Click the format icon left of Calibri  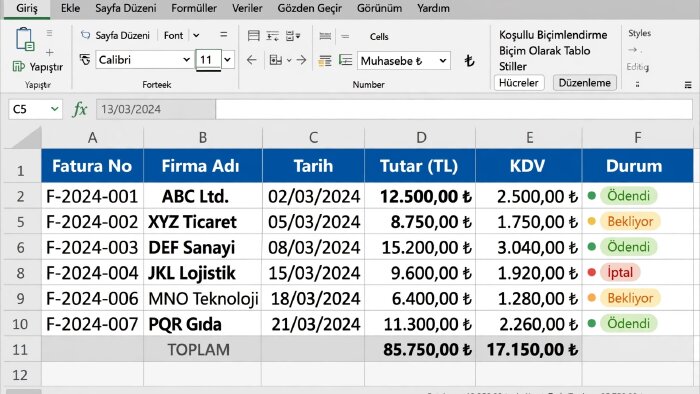85,59
